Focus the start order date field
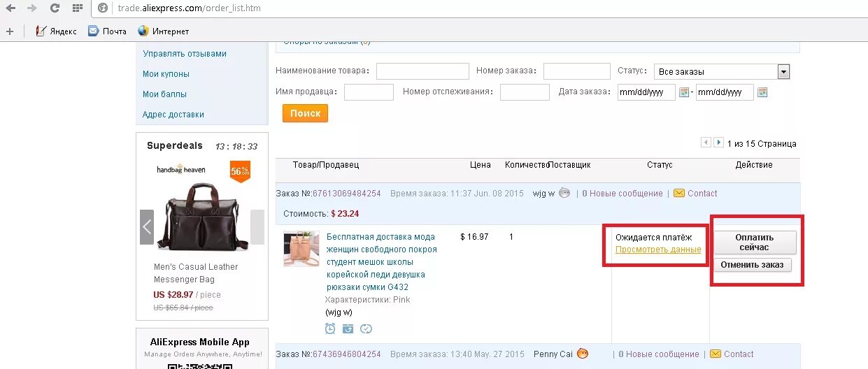This screenshot has height=369, width=868. click(x=646, y=92)
